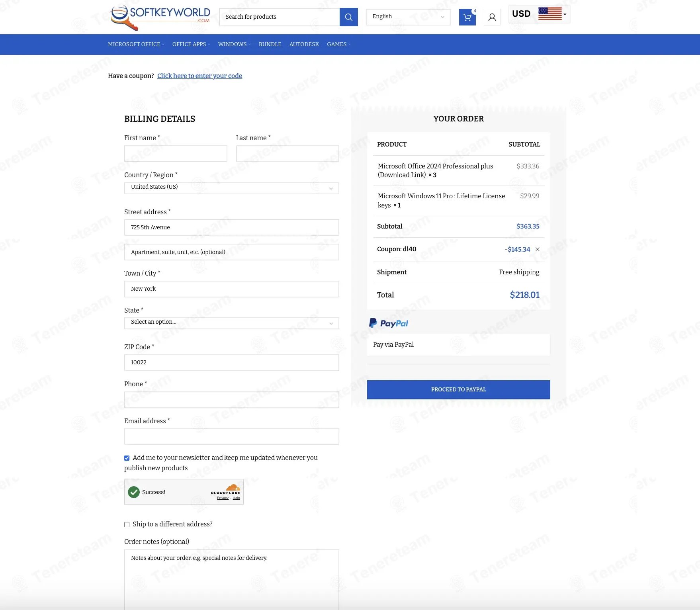The image size is (700, 610).
Task: Expand the Games menu
Action: pyautogui.click(x=338, y=44)
